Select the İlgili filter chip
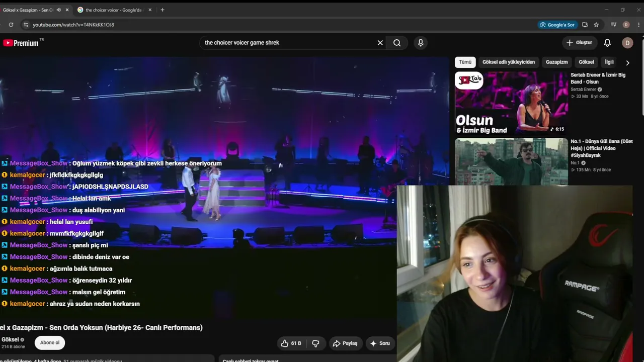 [x=609, y=62]
